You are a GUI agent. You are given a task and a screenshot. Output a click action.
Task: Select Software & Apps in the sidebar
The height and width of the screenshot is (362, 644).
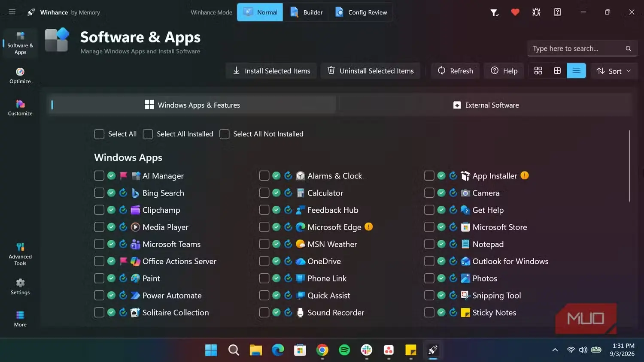(x=20, y=43)
